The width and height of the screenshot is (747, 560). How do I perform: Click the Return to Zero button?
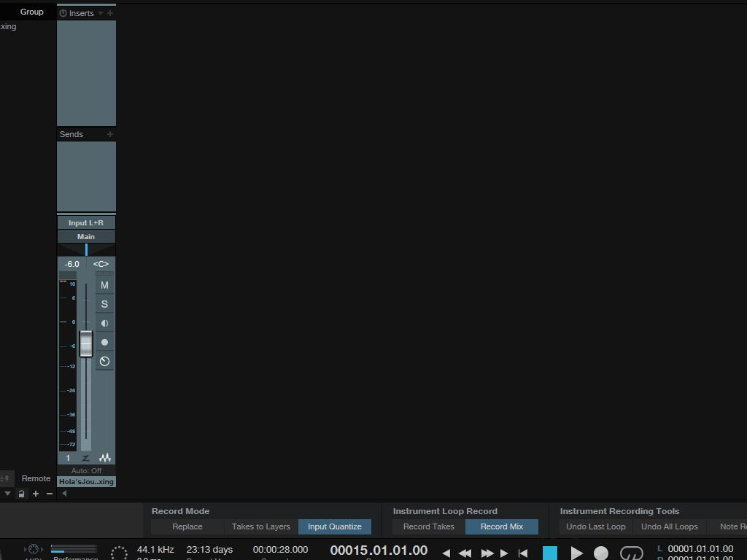[523, 553]
